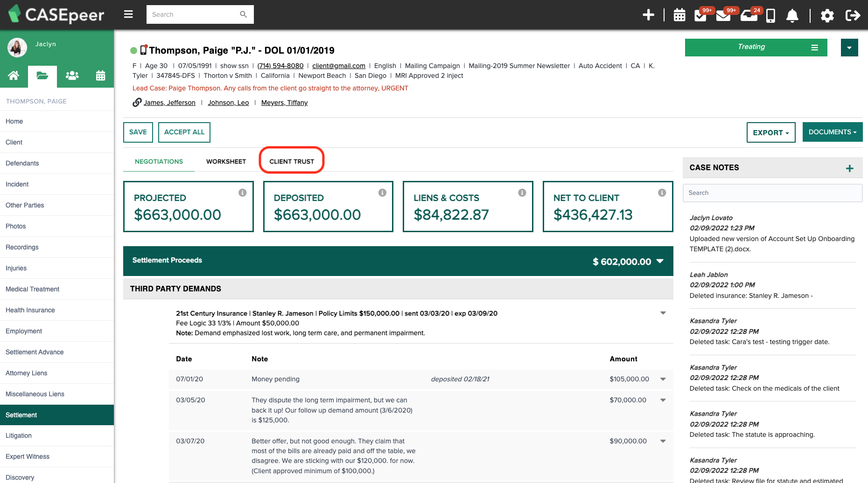The image size is (868, 483).
Task: Open settings gear icon
Action: click(x=827, y=16)
